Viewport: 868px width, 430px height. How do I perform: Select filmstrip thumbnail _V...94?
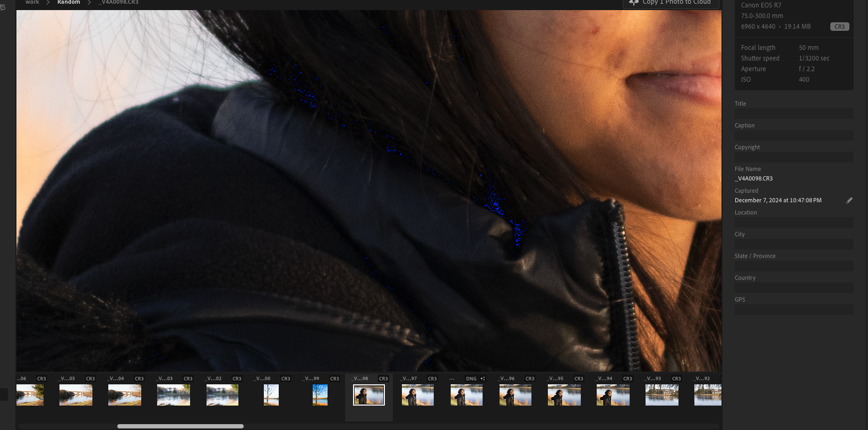(613, 395)
